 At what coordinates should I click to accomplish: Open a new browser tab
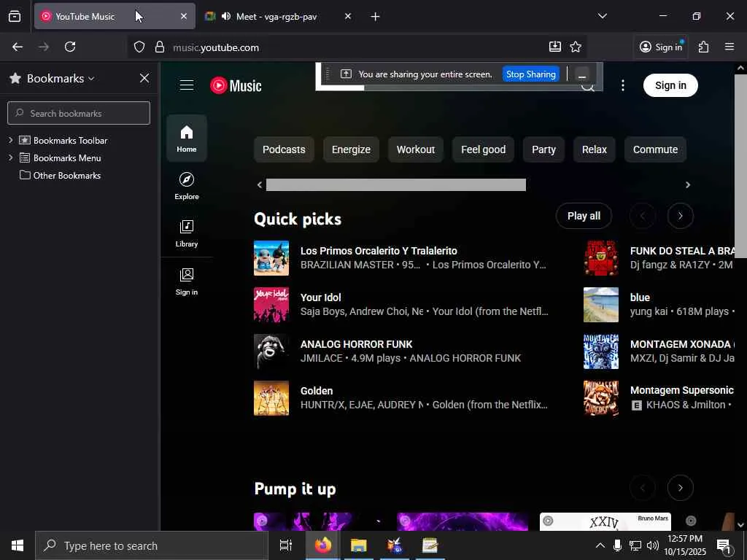tap(375, 17)
